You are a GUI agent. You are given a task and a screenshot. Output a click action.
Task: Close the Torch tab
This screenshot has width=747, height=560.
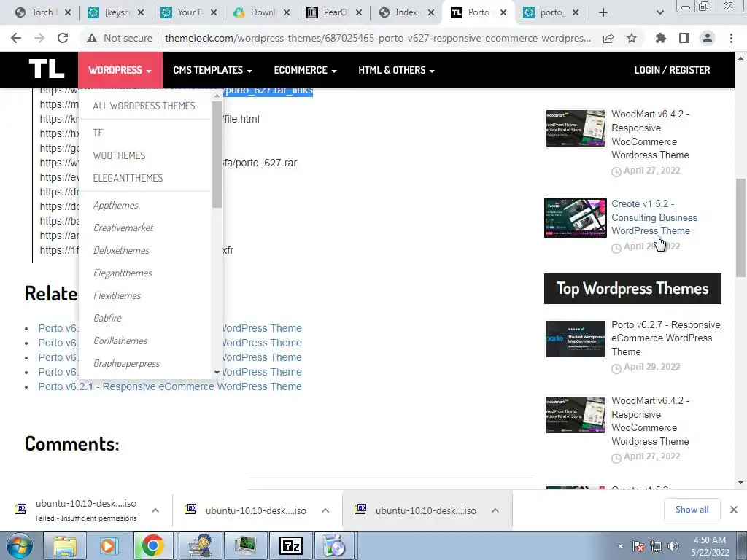point(68,12)
